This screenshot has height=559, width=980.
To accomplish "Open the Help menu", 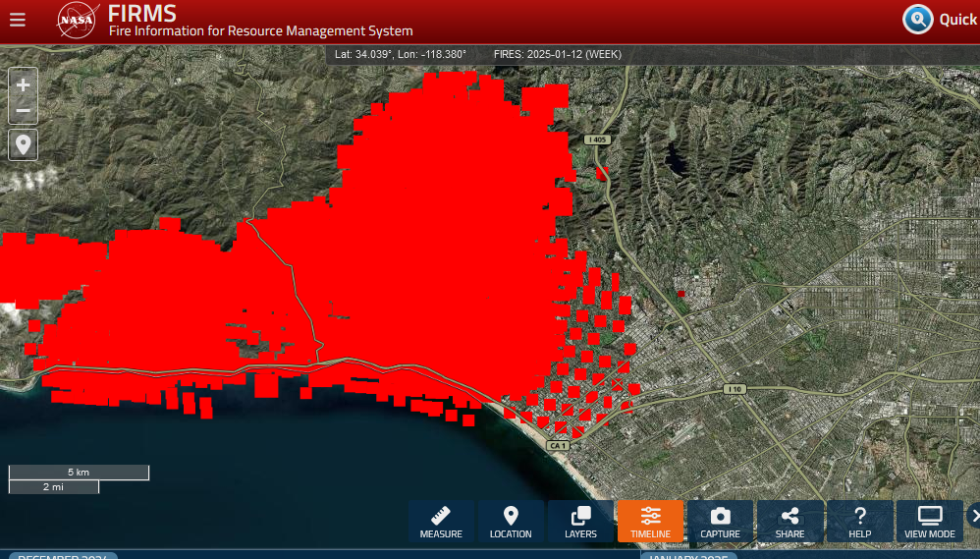I will (x=860, y=522).
